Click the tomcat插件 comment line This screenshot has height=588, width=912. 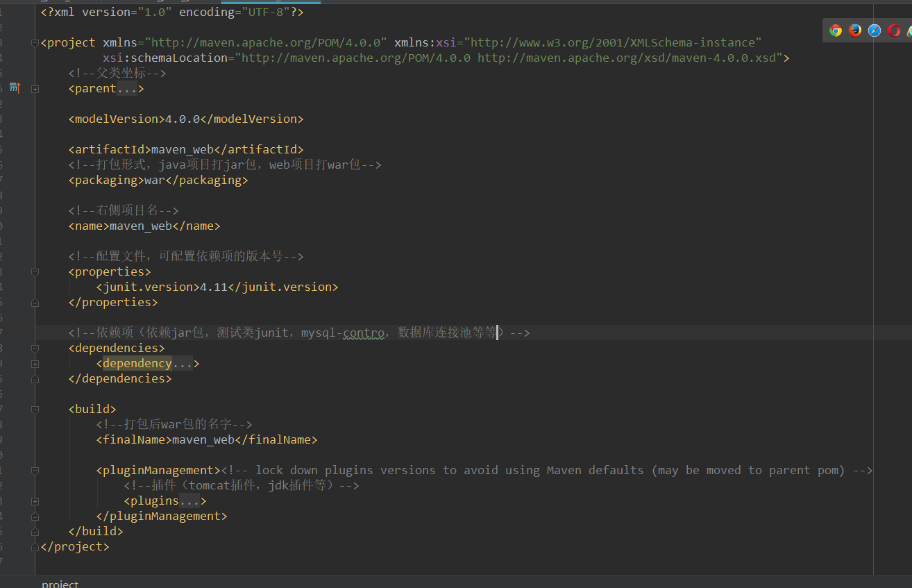point(242,486)
